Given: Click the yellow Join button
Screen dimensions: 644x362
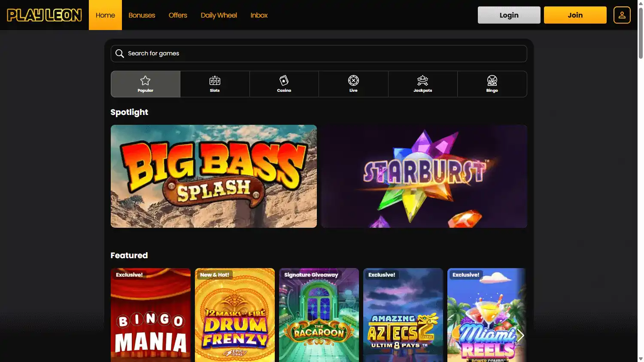Looking at the screenshot, I should [x=575, y=15].
